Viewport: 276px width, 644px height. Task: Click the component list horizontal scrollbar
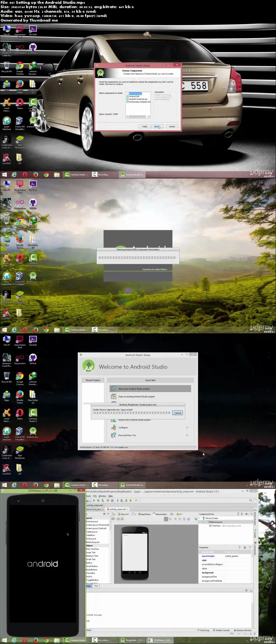(137, 117)
